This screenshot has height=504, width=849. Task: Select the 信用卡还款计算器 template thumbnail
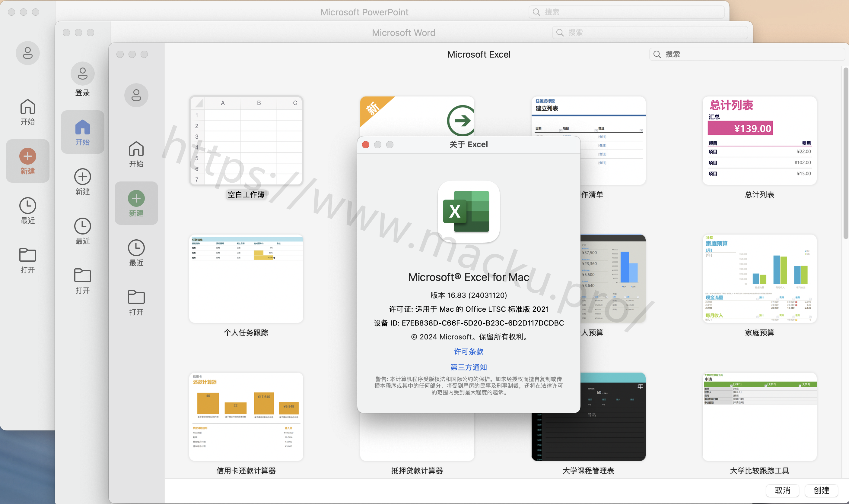click(x=246, y=417)
